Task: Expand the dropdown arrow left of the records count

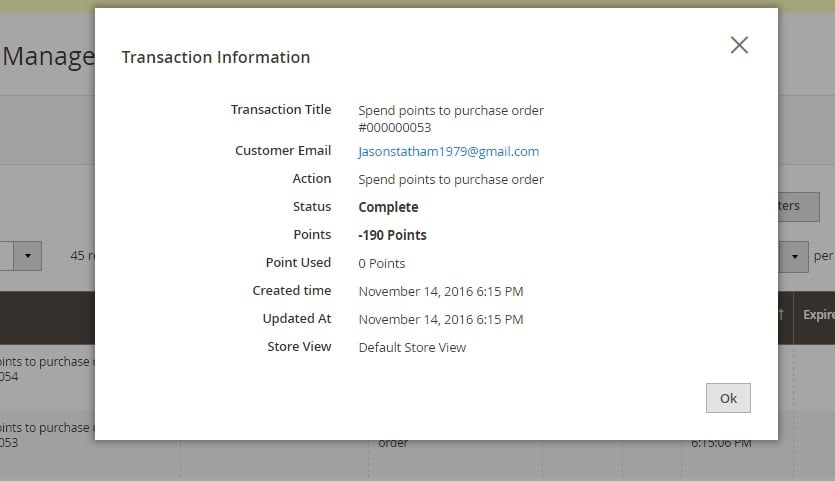Action: (27, 256)
